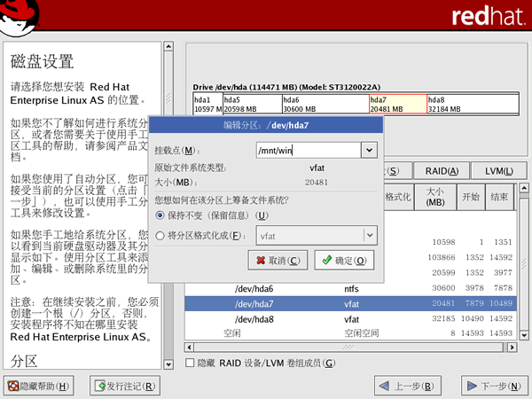Screen dimensions: 532x399
Task: Click the 开始 column header
Action: click(x=471, y=197)
